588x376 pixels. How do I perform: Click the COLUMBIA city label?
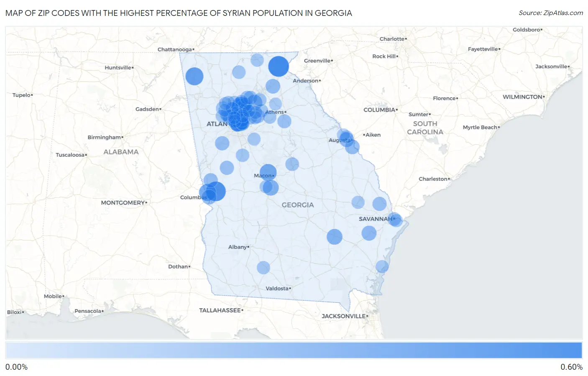coord(379,110)
